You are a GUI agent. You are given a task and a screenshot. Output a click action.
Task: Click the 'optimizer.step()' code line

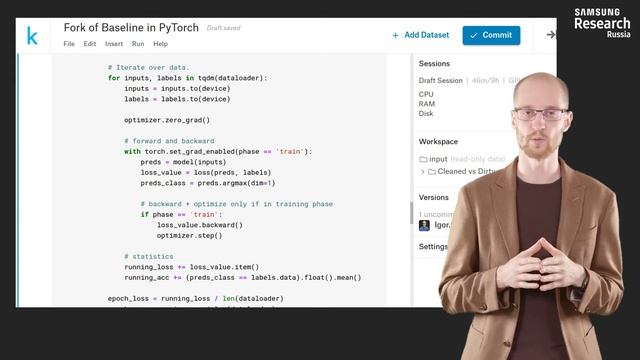pos(189,236)
